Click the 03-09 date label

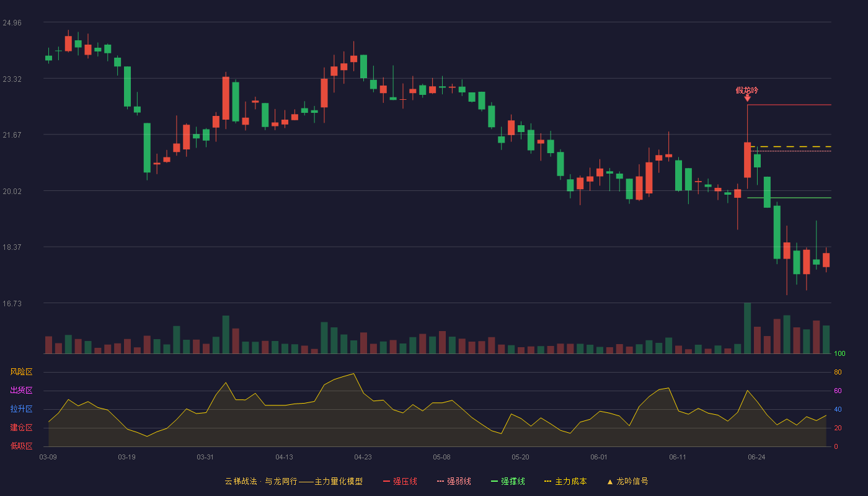point(48,457)
